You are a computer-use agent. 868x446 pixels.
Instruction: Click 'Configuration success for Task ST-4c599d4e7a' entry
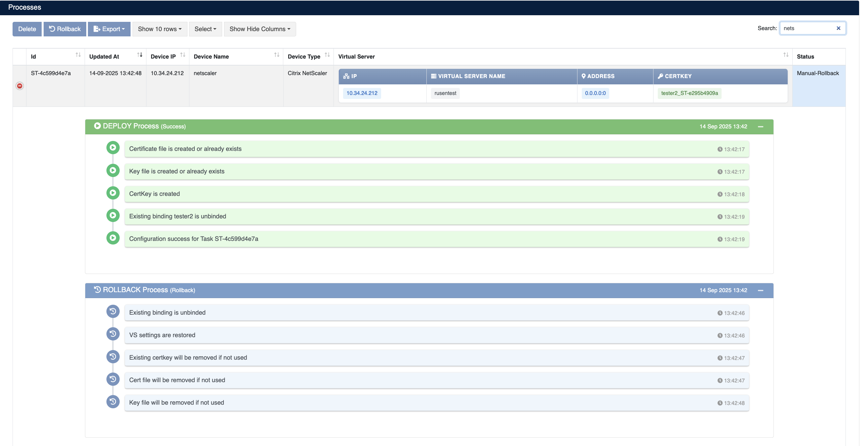(x=437, y=239)
